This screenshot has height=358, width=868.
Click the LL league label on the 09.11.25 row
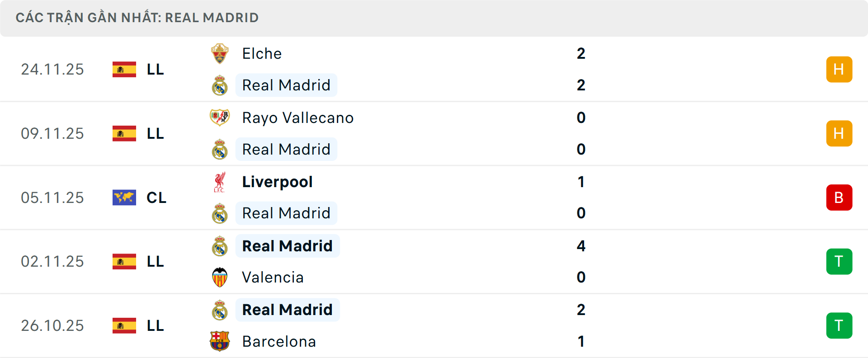(156, 133)
